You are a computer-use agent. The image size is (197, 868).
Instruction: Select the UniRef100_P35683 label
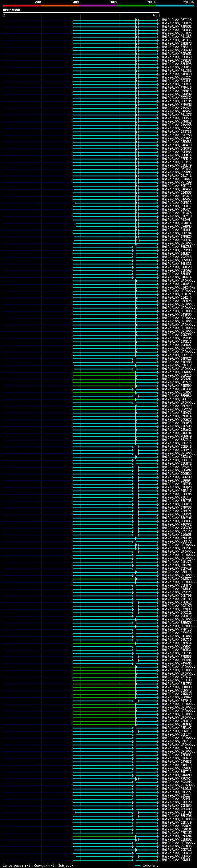click(x=177, y=142)
